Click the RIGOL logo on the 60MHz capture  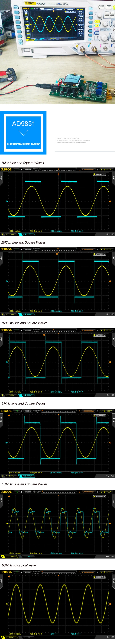(6, 572)
